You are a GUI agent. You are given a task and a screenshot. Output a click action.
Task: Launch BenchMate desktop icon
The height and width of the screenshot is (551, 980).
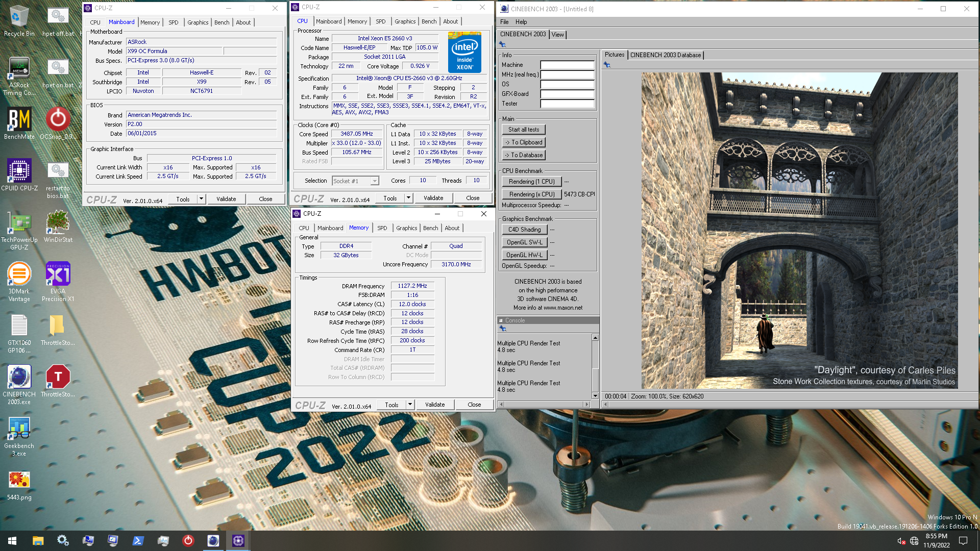coord(19,123)
